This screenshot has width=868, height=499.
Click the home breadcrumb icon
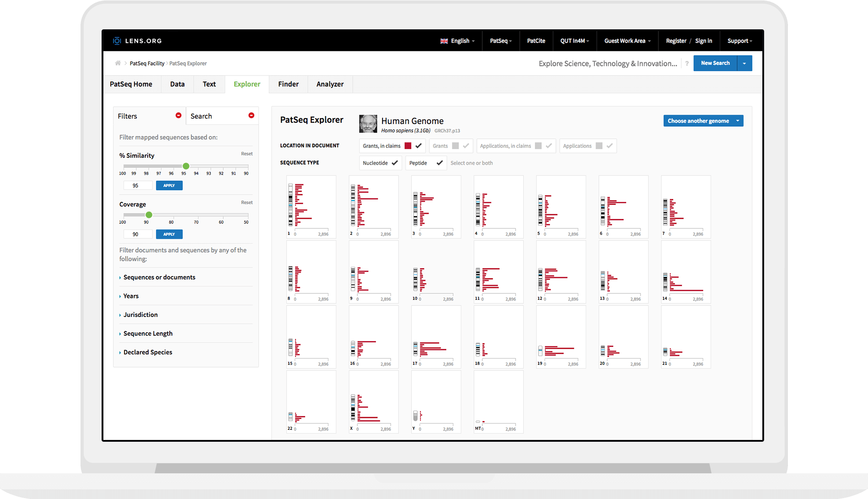[x=118, y=63]
